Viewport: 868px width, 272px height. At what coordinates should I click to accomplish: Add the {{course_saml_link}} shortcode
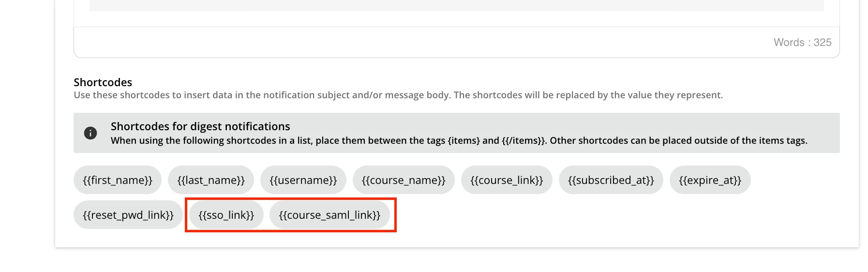pyautogui.click(x=329, y=215)
